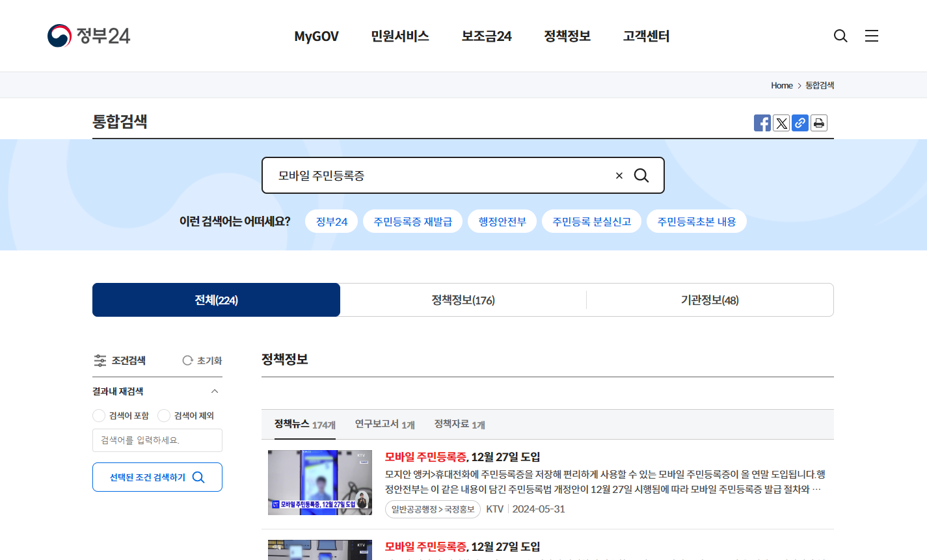This screenshot has width=927, height=560.
Task: Click the 통합검색 page heading
Action: [120, 122]
